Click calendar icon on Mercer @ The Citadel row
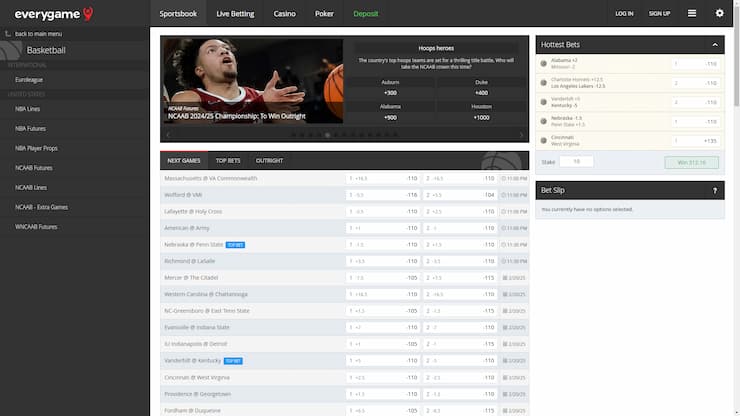This screenshot has height=416, width=740. [505, 278]
